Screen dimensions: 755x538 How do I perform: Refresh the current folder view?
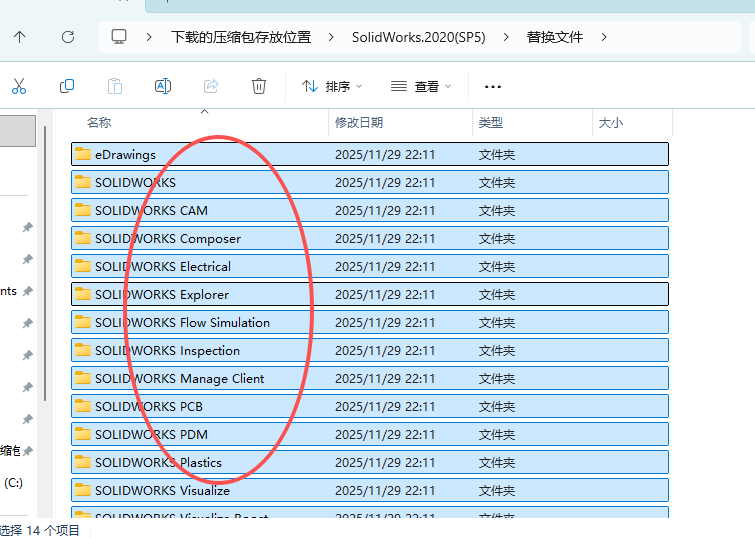tap(68, 37)
